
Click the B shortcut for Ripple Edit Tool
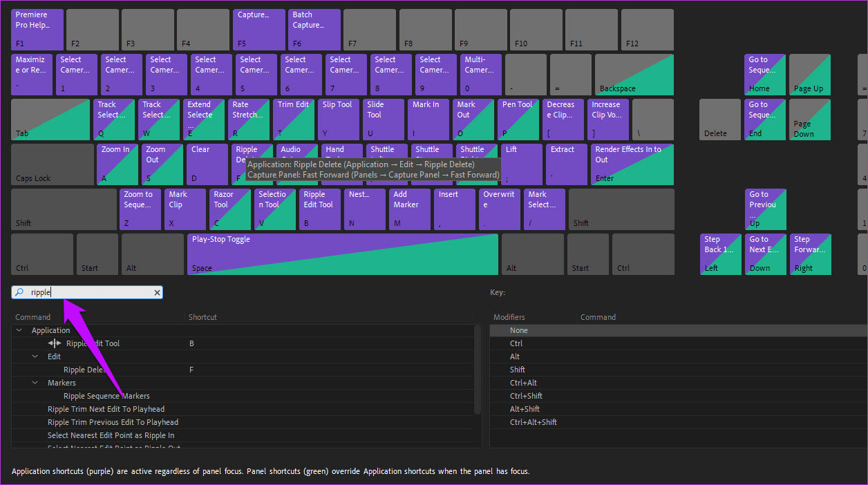191,343
